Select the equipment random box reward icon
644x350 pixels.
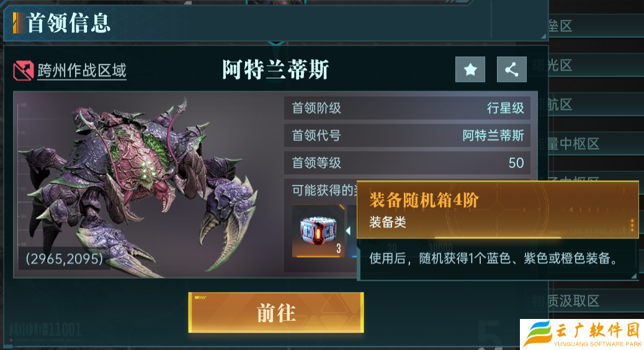pos(318,231)
